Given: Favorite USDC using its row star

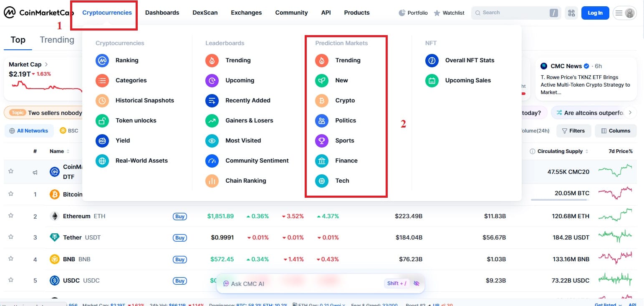Looking at the screenshot, I should 11,280.
